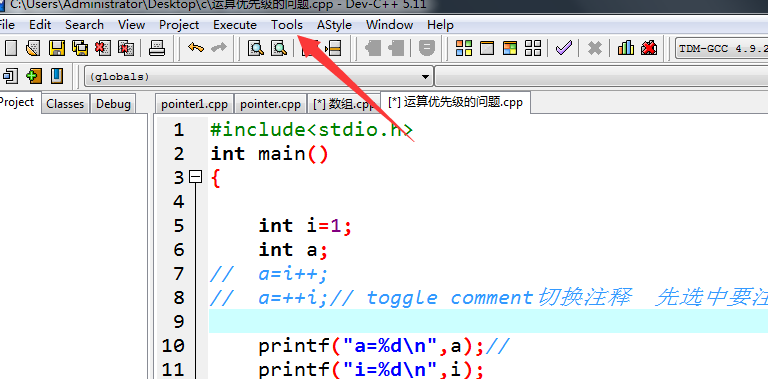Viewport: 768px width, 379px height.
Task: Open the AStyle menu
Action: point(334,24)
